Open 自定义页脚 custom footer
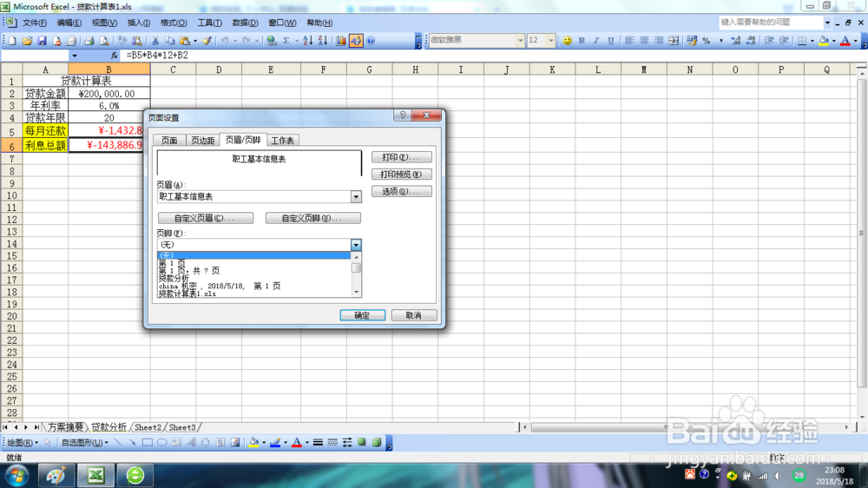Image resolution: width=868 pixels, height=488 pixels. click(x=312, y=218)
